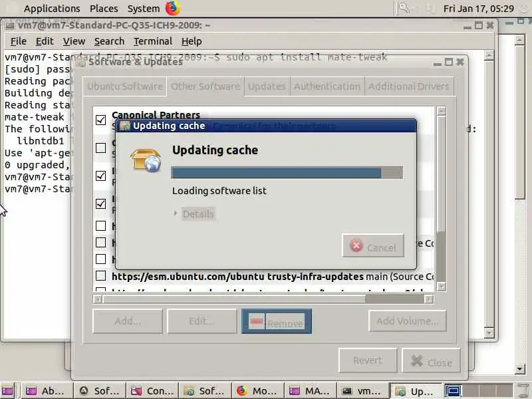Switch to second Sof... taskbar window

coord(205,391)
